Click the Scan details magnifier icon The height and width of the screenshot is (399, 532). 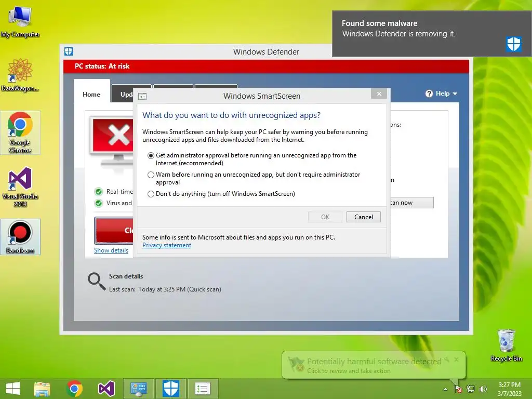[96, 282]
